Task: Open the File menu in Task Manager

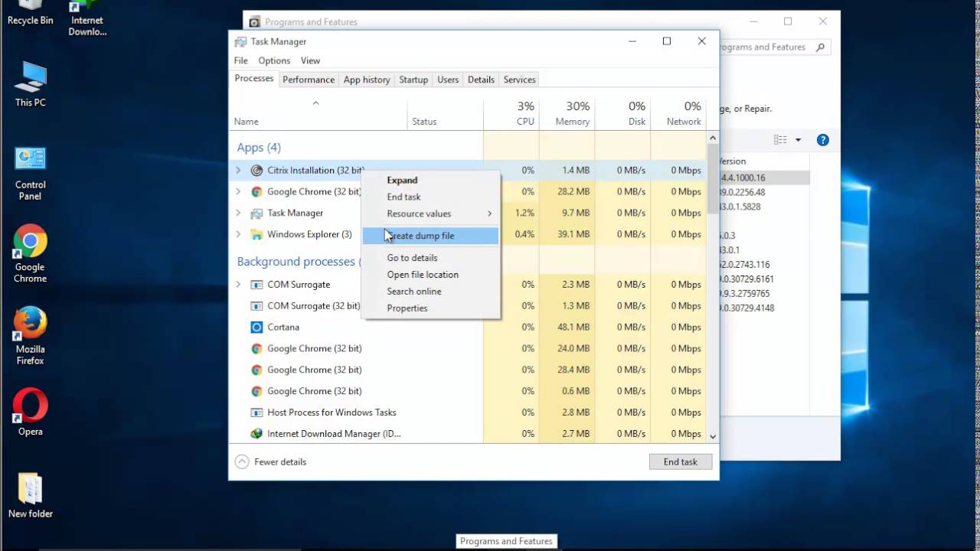Action: pos(240,60)
